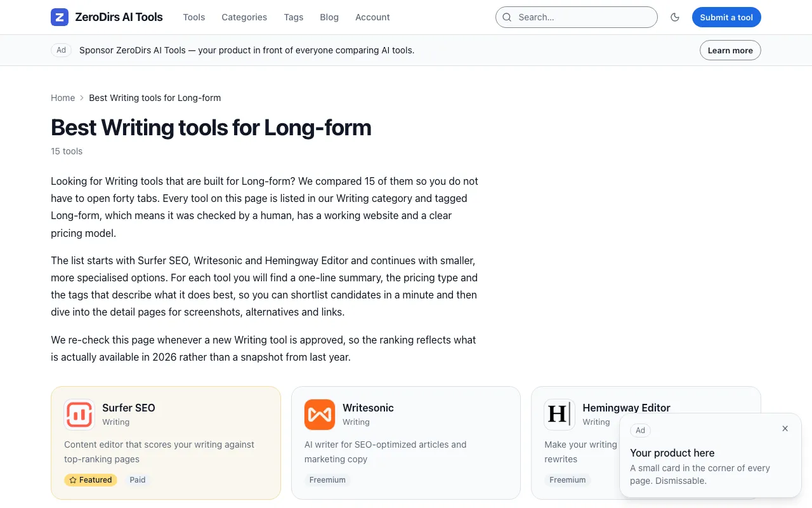
Task: Dismiss the 'Your product here' ad card
Action: tap(785, 429)
